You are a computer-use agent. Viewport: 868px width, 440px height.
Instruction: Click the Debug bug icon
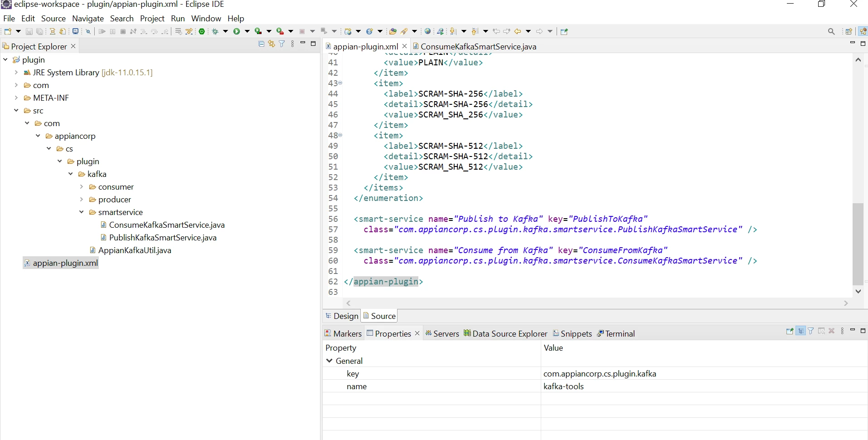coord(215,31)
